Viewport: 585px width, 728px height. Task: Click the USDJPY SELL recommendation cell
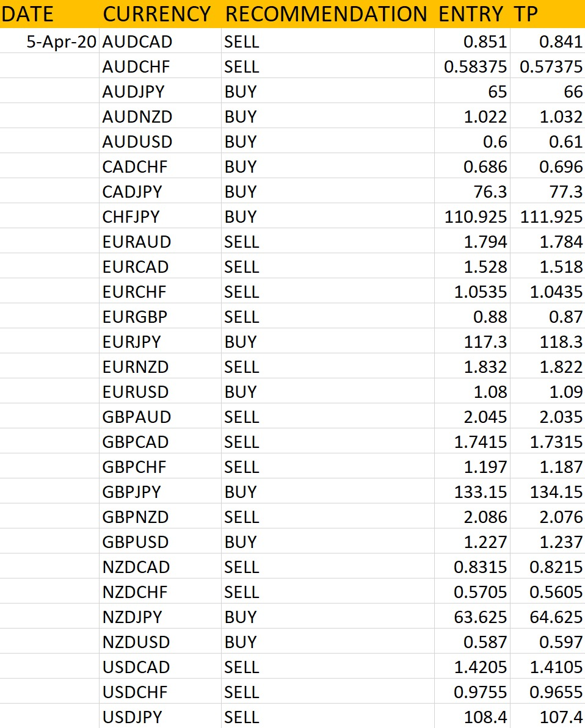tap(327, 717)
